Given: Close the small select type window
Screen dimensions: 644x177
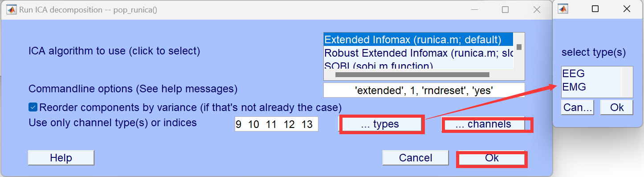Looking at the screenshot, I should 627,9.
